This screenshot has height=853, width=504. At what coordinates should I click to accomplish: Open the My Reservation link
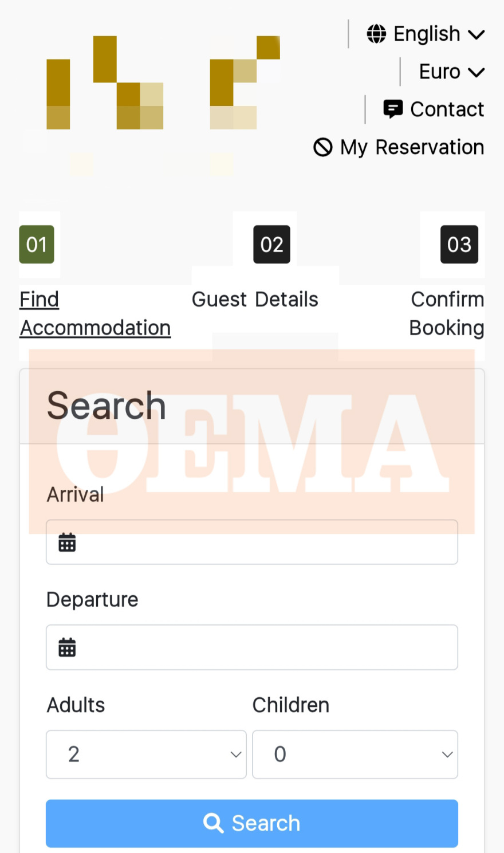tap(399, 147)
